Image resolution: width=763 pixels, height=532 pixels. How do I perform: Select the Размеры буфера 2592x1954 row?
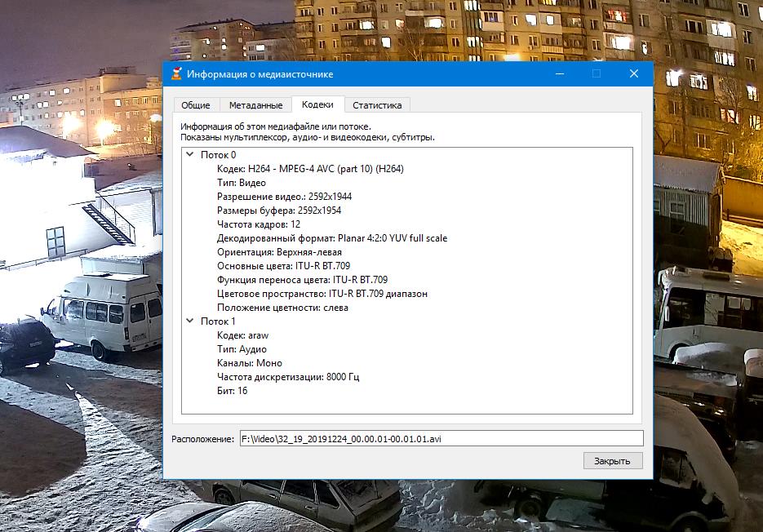point(278,211)
